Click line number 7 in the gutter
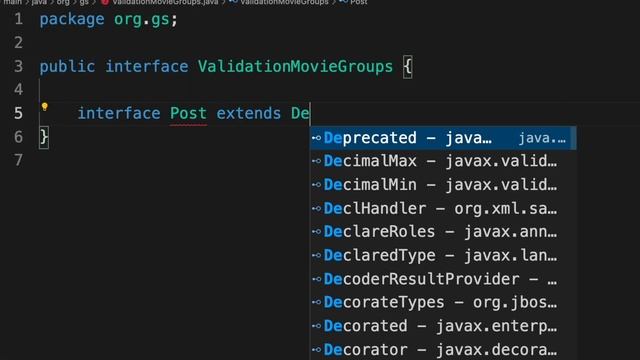The width and height of the screenshot is (640, 360). 18,160
